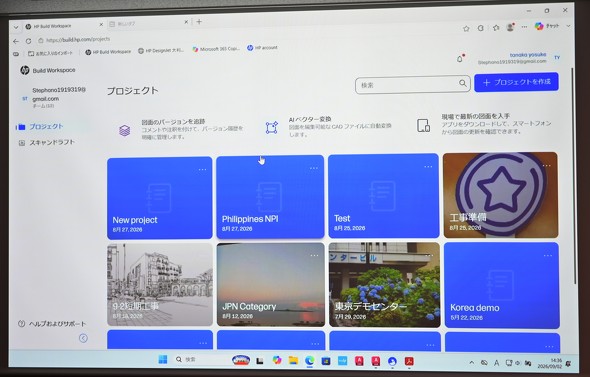590x377 pixels.
Task: Click the layered-stack version tracking icon
Action: click(x=125, y=131)
